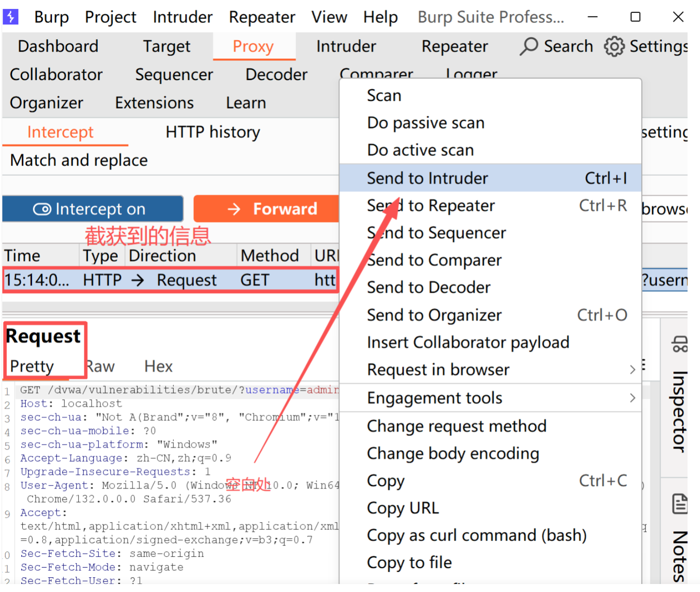The height and width of the screenshot is (592, 700).
Task: Open the Inspector side panel icon
Action: tap(679, 344)
